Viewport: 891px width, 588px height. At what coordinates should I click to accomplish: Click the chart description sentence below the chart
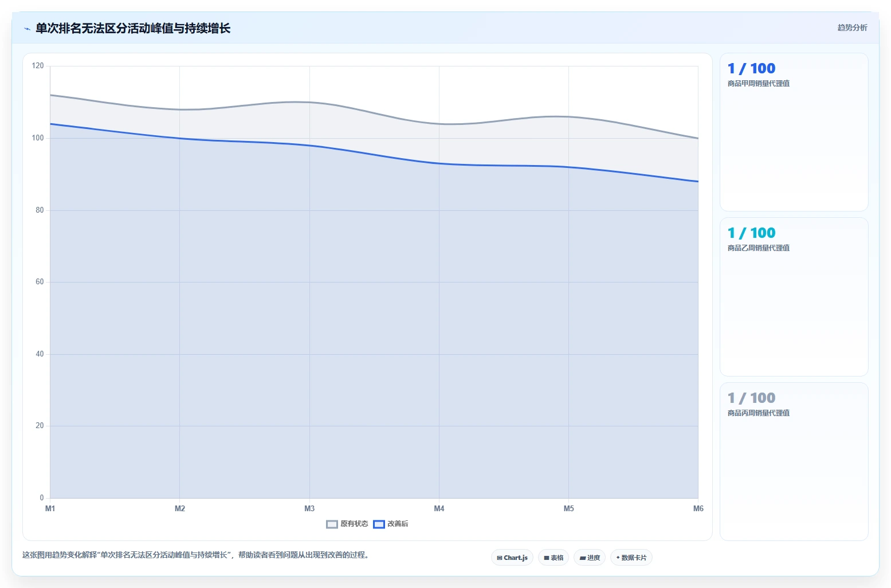[196, 555]
